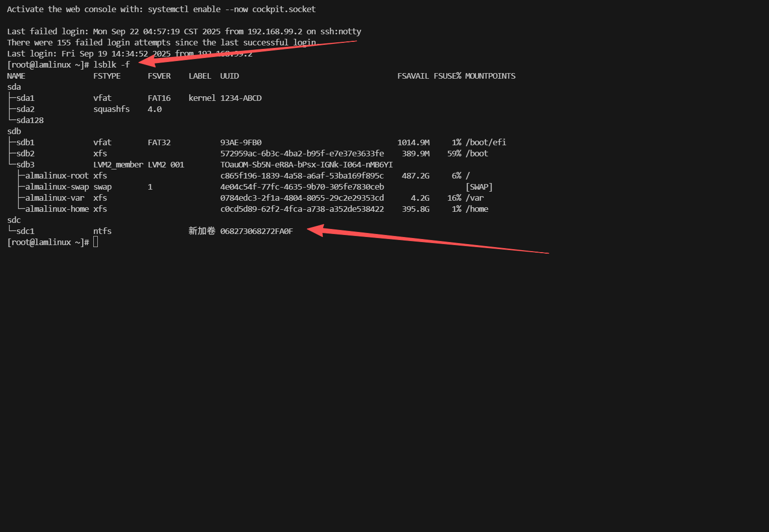The height and width of the screenshot is (532, 769).
Task: Click the kernel label on sda1 row
Action: pos(202,98)
